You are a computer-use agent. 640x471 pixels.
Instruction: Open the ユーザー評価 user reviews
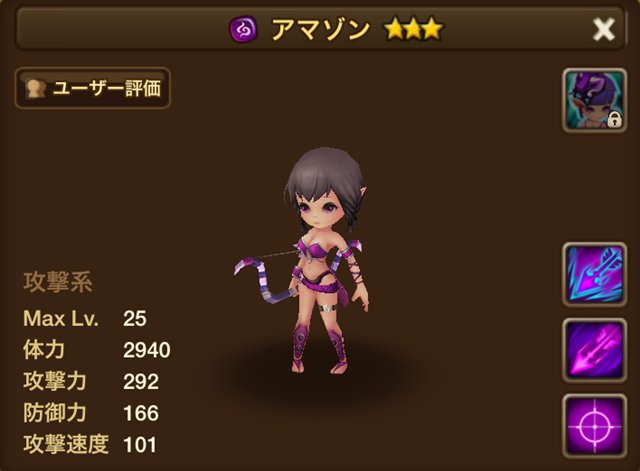point(93,88)
